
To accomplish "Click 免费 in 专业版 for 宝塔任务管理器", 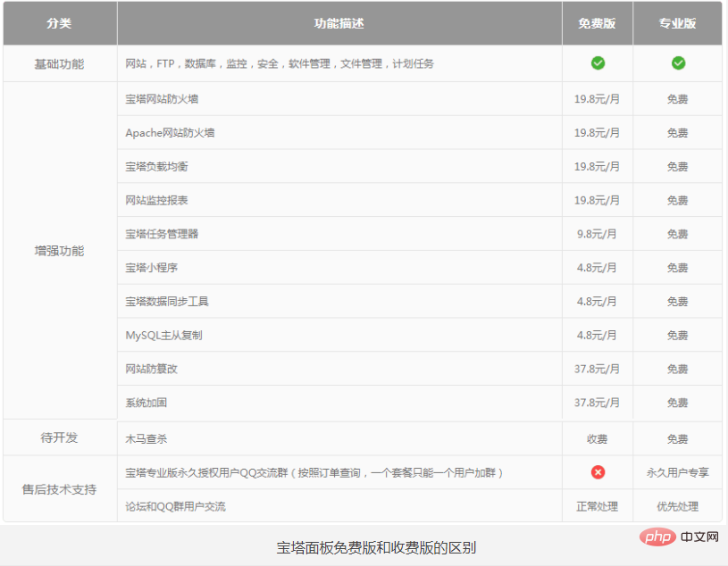I will pyautogui.click(x=677, y=234).
